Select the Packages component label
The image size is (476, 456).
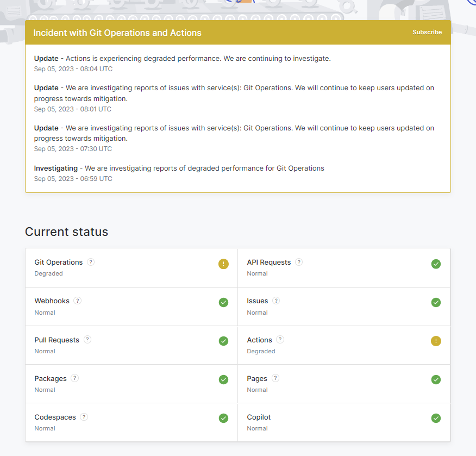tap(51, 379)
